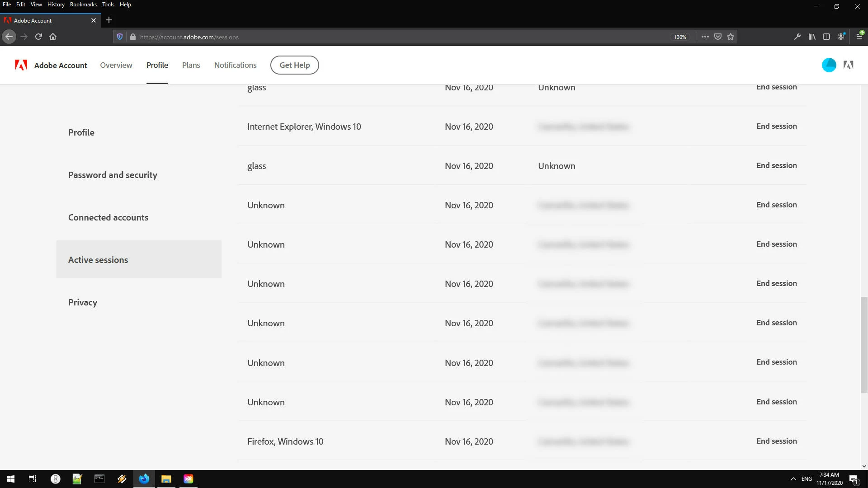Open the Bookmarks menu
This screenshot has height=488, width=868.
(83, 5)
